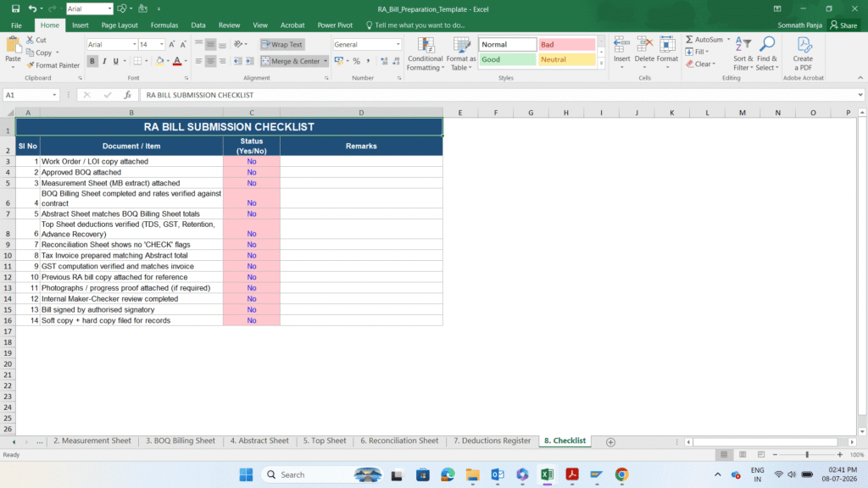Switch to 3. BOQ Billing Sheet tab
The image size is (868, 488).
(181, 441)
